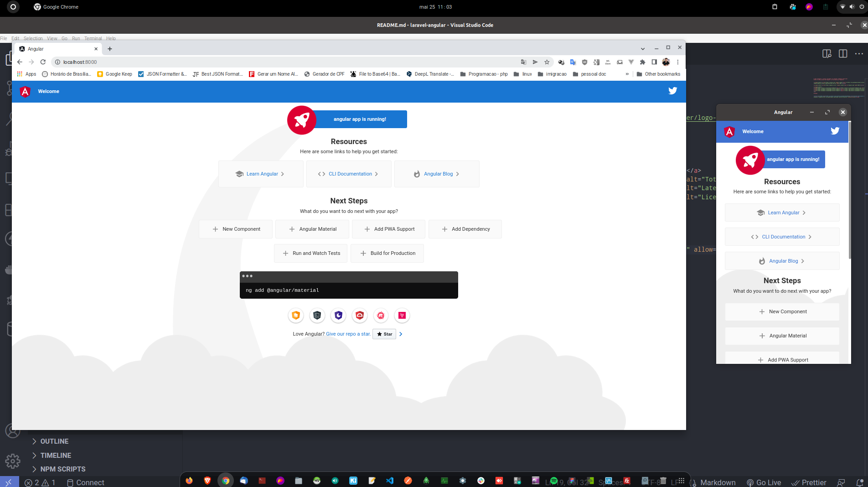Reload the localhost page
The height and width of the screenshot is (487, 868).
[43, 62]
